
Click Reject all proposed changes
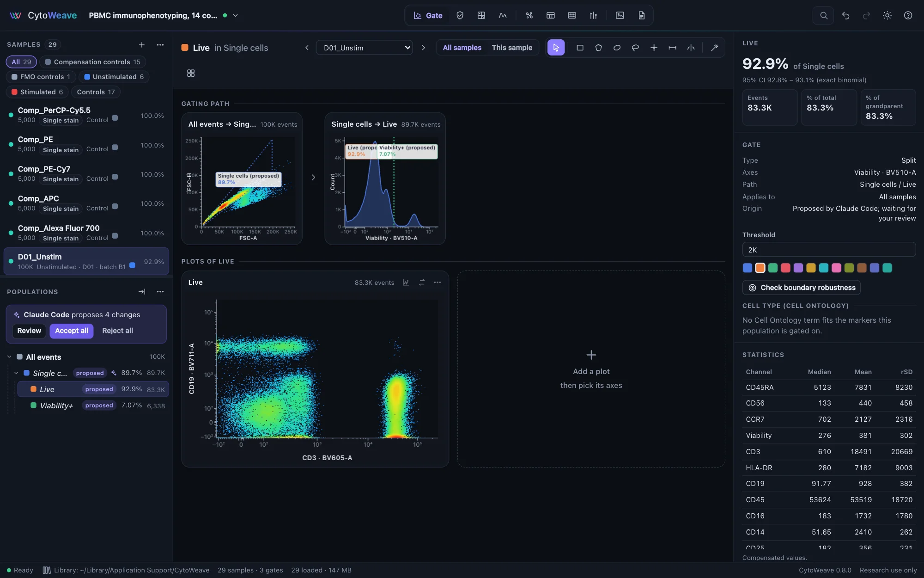[117, 331]
